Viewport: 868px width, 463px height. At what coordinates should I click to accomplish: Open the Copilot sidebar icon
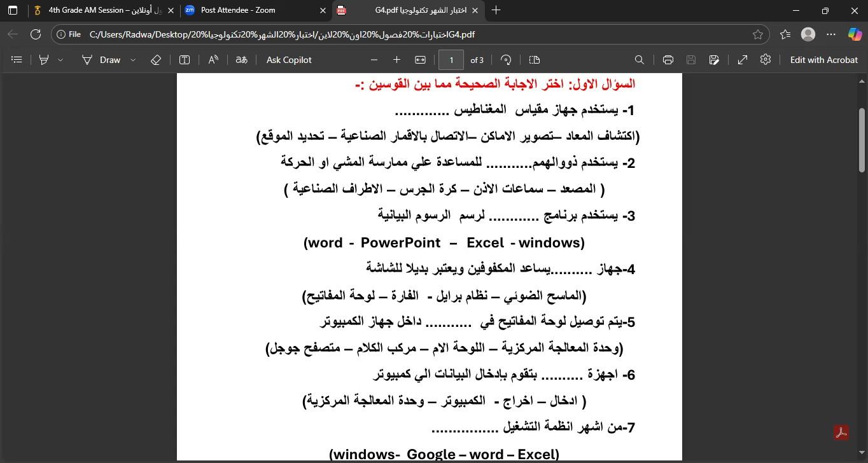[855, 34]
